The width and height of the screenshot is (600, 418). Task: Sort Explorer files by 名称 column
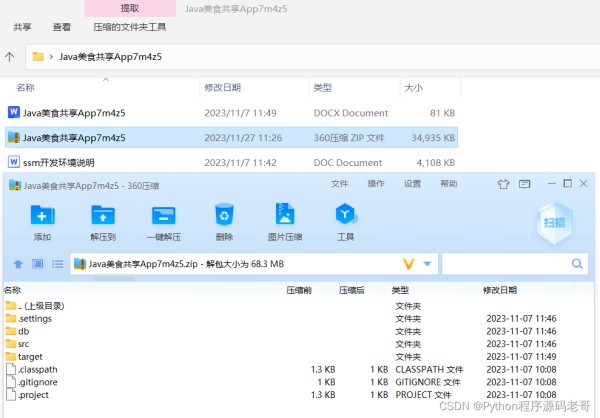26,88
